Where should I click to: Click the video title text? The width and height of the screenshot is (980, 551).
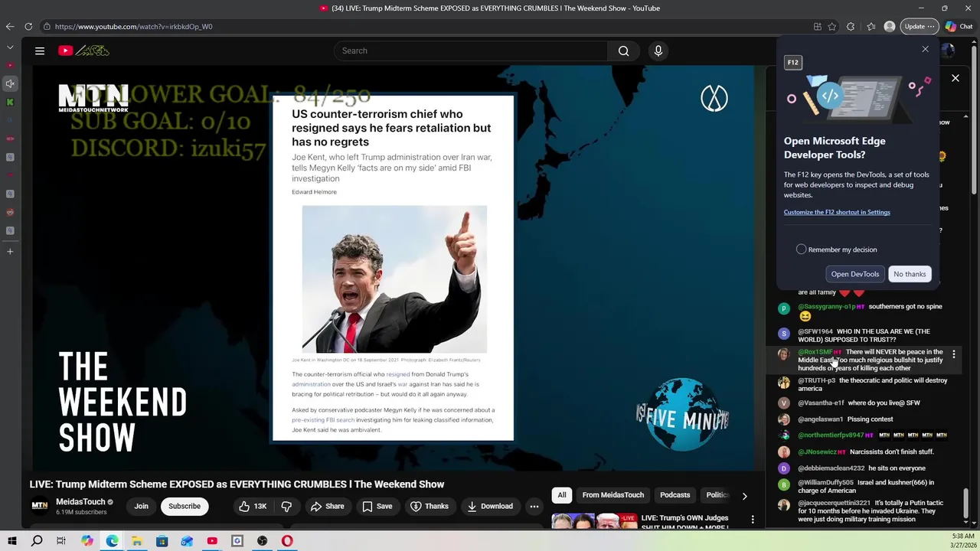pyautogui.click(x=237, y=484)
